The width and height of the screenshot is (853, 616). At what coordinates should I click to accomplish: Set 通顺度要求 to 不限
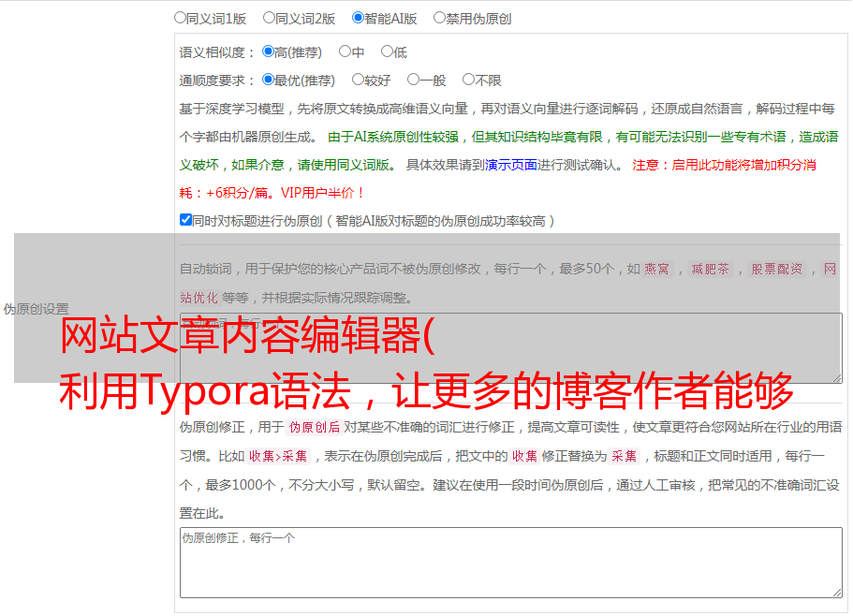pyautogui.click(x=468, y=80)
